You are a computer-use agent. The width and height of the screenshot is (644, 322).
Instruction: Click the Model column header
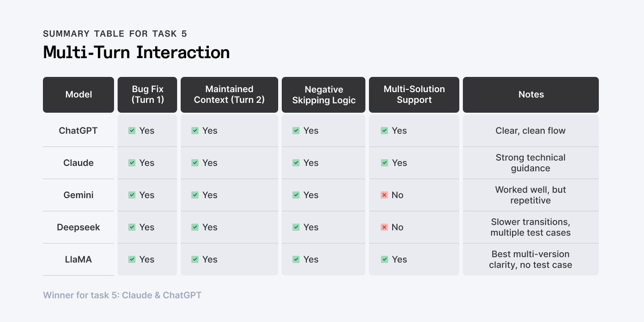[79, 94]
